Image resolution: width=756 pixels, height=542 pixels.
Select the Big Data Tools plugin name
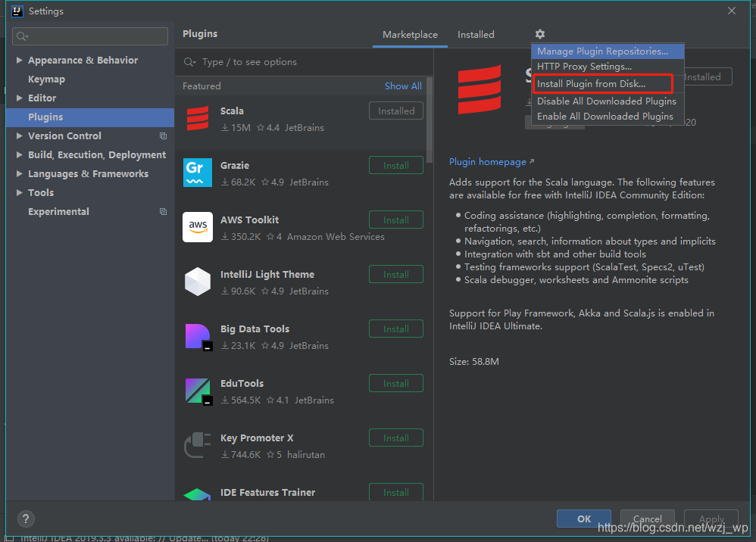[x=255, y=329]
